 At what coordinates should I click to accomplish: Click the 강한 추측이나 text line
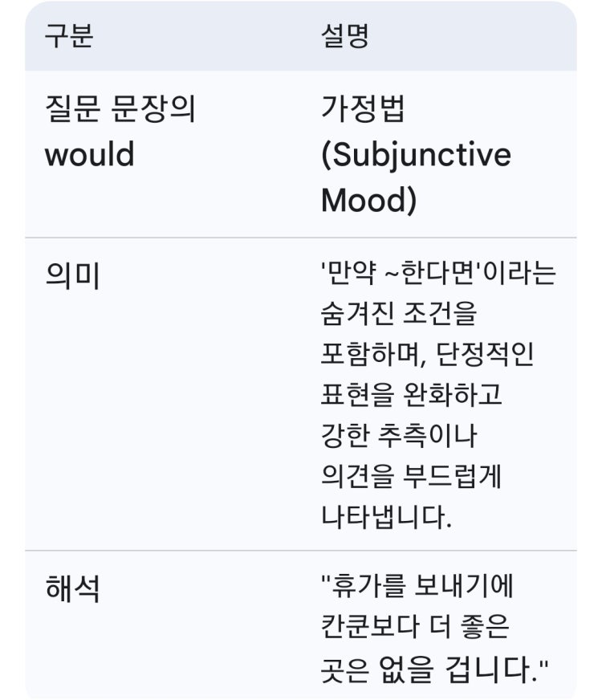tap(399, 435)
